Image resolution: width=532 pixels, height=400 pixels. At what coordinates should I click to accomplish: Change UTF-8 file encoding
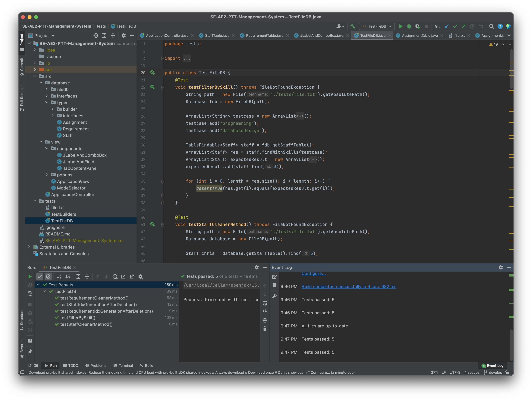[455, 372]
